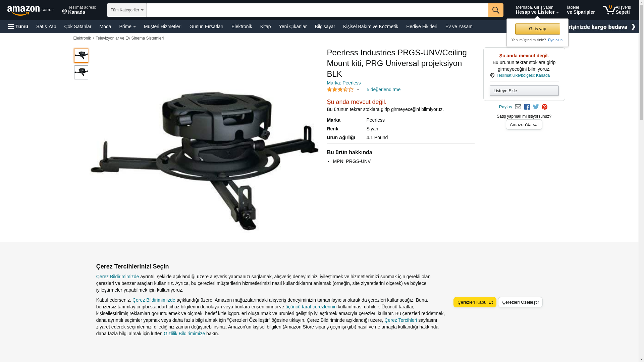The width and height of the screenshot is (644, 362).
Task: Expand the Tüm Kategoriler search dropdown
Action: point(127,10)
